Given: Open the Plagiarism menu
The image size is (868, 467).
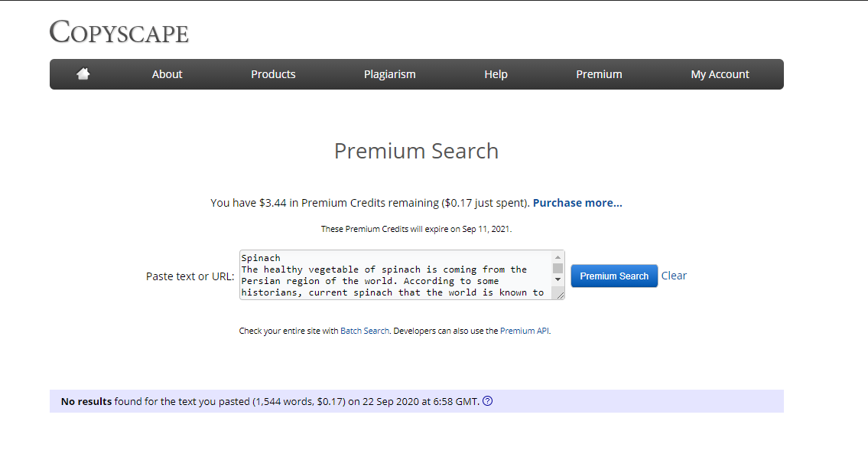Looking at the screenshot, I should [x=390, y=74].
